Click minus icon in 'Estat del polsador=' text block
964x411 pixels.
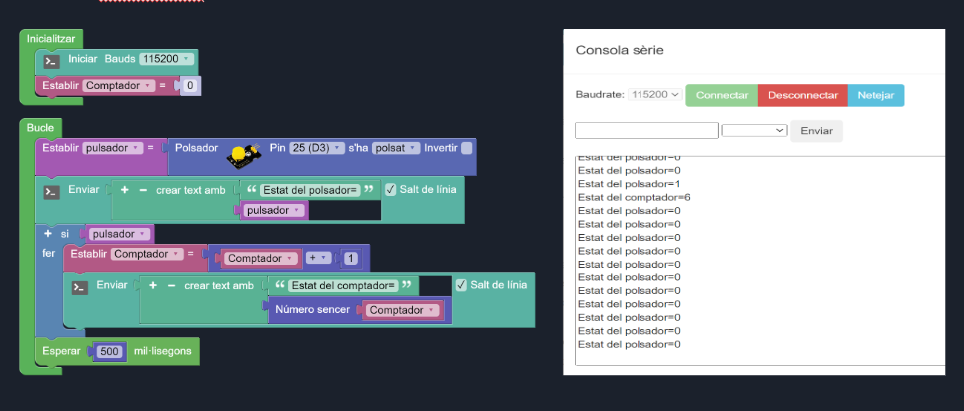pyautogui.click(x=142, y=190)
